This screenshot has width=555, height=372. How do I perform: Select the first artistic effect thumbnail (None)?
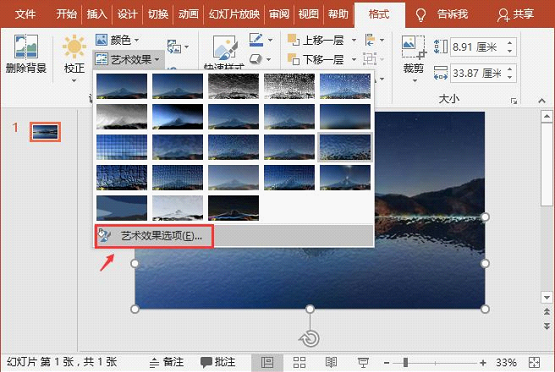[121, 86]
